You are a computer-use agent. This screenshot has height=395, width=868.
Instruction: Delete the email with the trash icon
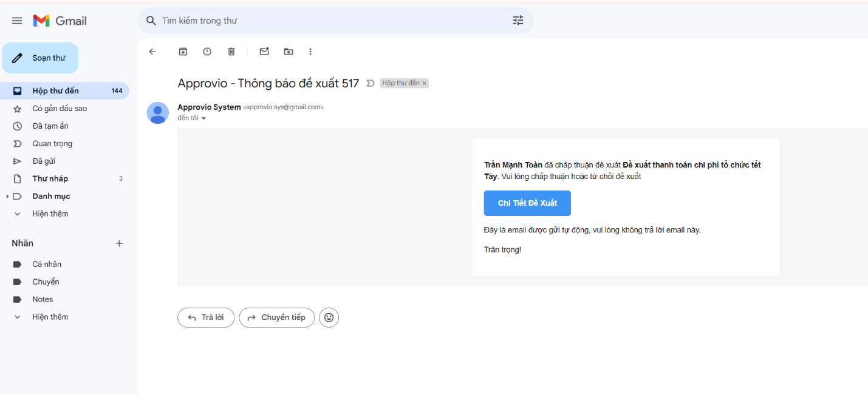(231, 52)
